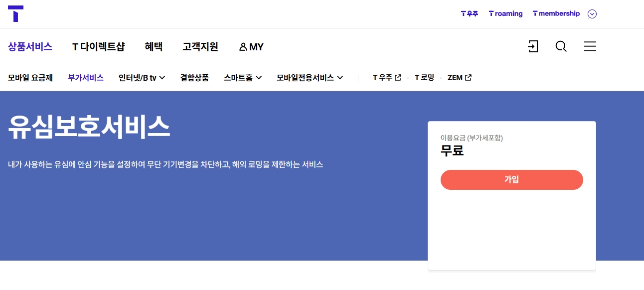Open the hamburger menu at top right

point(590,46)
